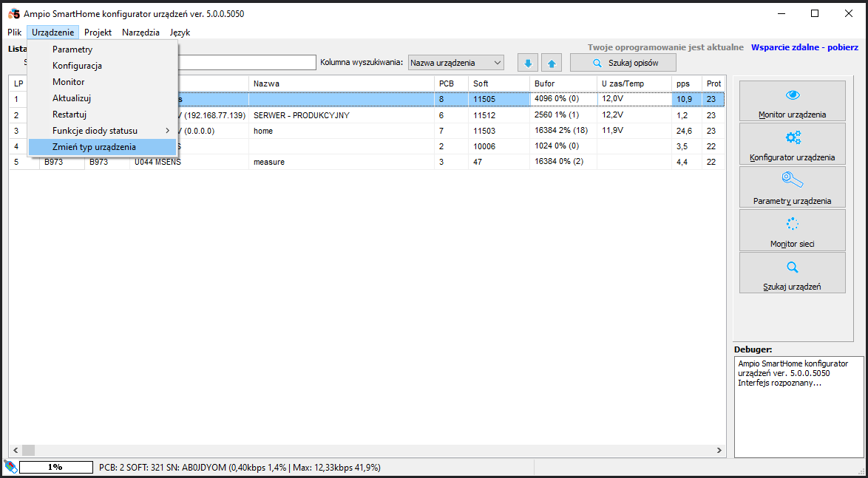Open Monitor urządzenia with eye icon
Image resolution: width=868 pixels, height=478 pixels.
pos(792,100)
